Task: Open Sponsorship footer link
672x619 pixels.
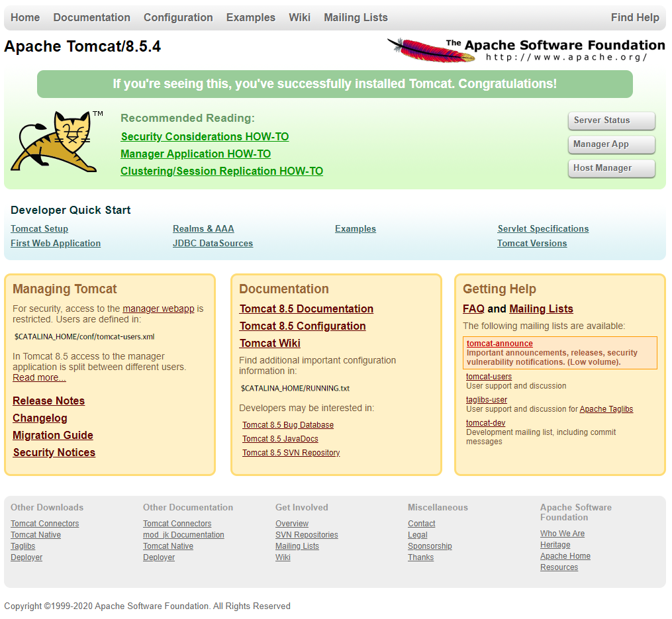Action: tap(430, 546)
